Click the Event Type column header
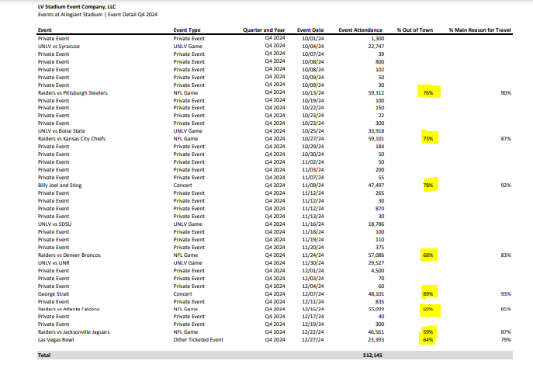 coord(189,29)
